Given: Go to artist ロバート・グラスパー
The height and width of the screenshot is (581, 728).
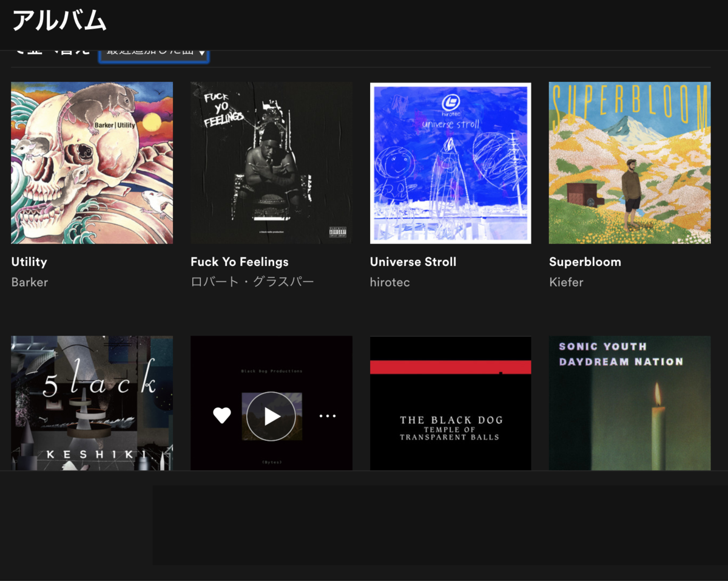Looking at the screenshot, I should click(252, 282).
